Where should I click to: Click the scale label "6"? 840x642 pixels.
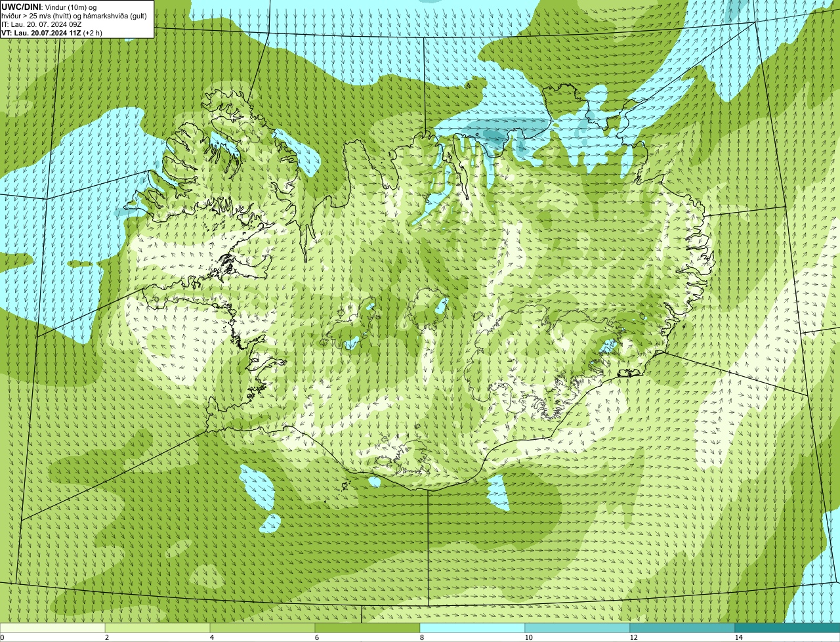[x=316, y=637]
